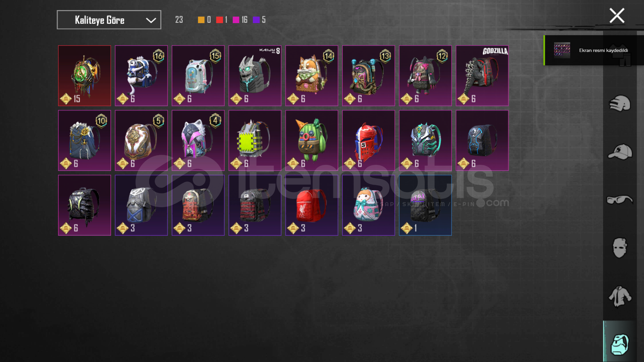Image resolution: width=644 pixels, height=362 pixels.
Task: Close the inventory with the X
Action: (617, 16)
